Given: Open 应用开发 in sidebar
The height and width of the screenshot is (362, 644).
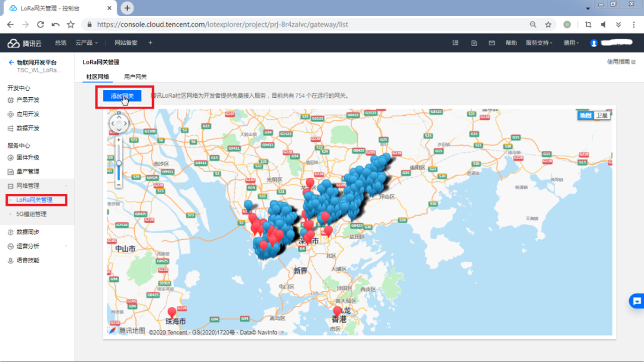Looking at the screenshot, I should pyautogui.click(x=28, y=115).
